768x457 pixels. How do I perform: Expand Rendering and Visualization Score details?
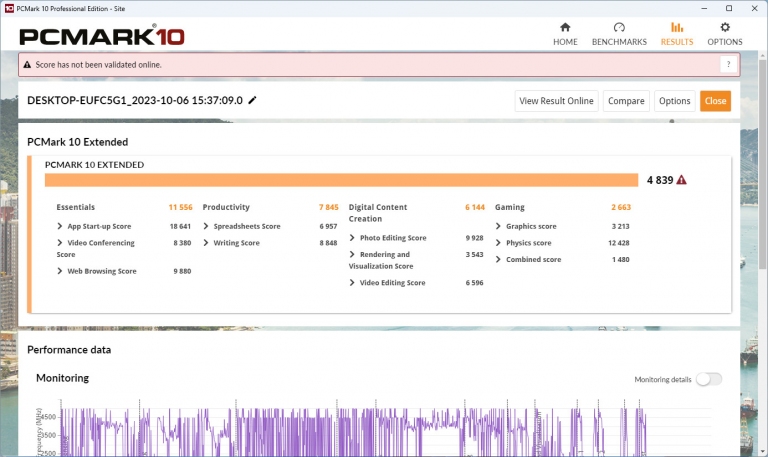352,254
